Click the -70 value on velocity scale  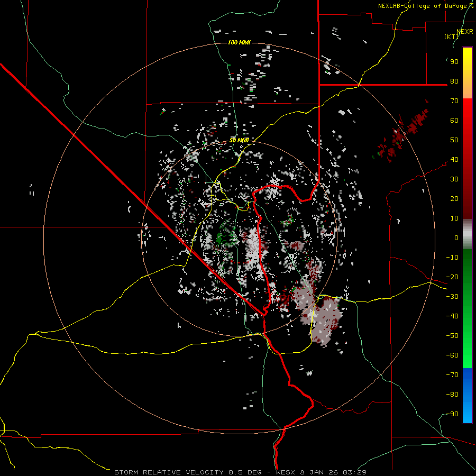(x=452, y=375)
